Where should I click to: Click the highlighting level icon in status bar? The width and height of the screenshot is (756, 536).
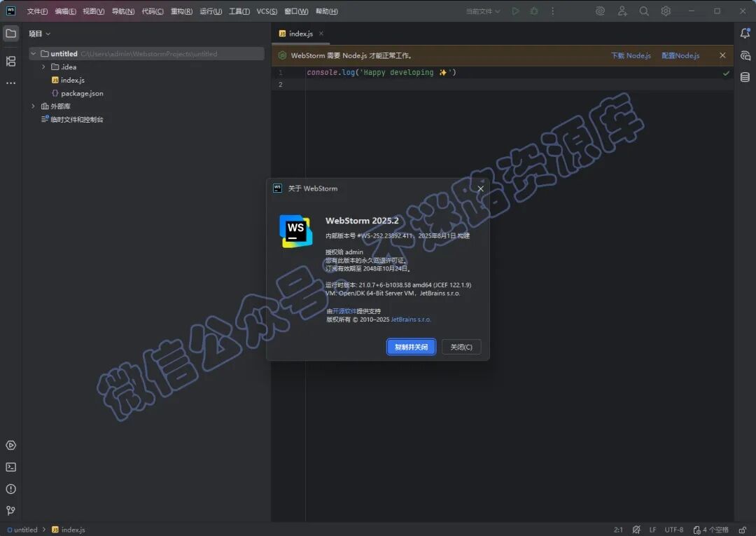click(x=636, y=530)
